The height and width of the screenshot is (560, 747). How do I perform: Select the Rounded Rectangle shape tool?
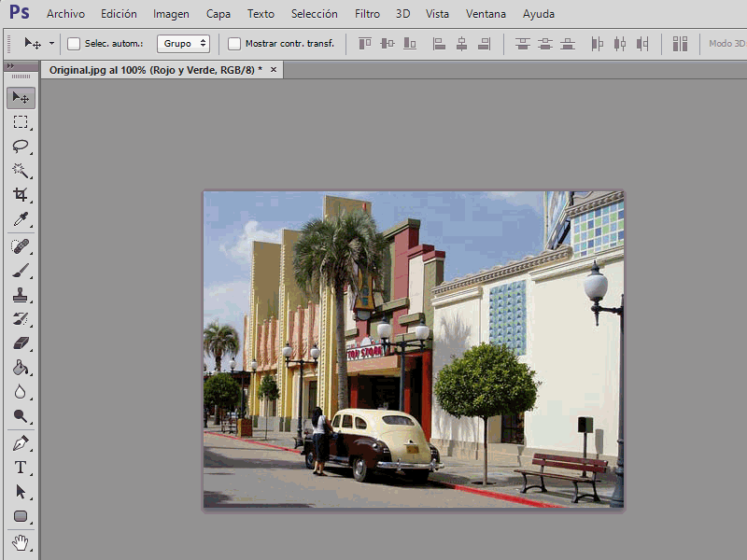(x=21, y=516)
